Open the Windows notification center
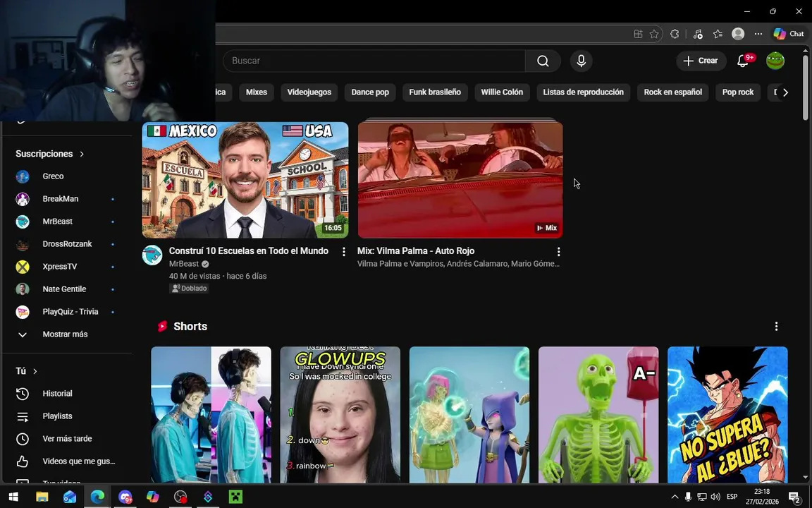The width and height of the screenshot is (812, 508). (x=795, y=497)
